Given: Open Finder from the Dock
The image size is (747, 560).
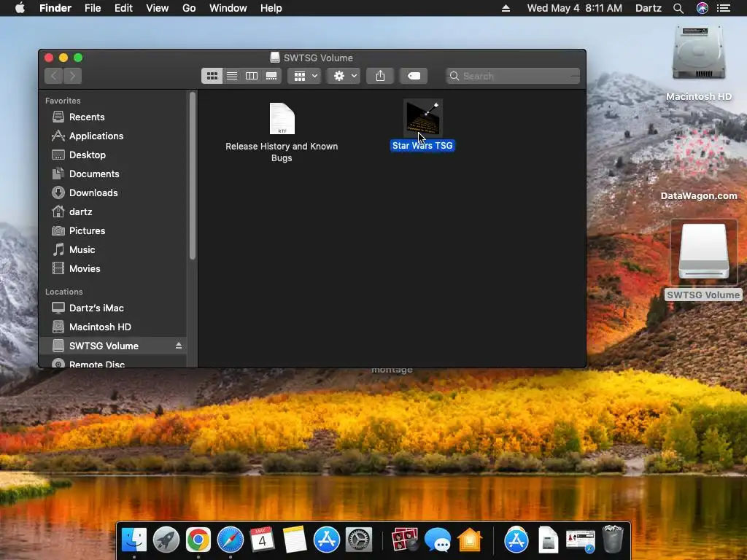Looking at the screenshot, I should (134, 540).
